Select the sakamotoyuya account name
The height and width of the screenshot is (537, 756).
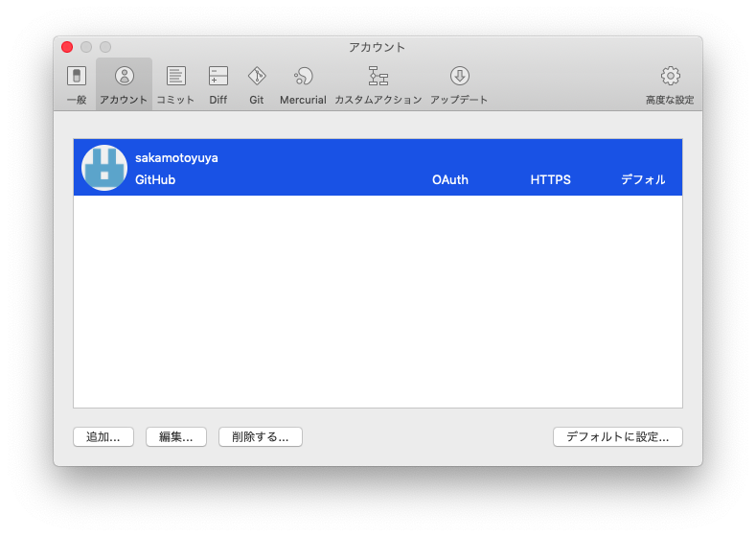point(176,158)
